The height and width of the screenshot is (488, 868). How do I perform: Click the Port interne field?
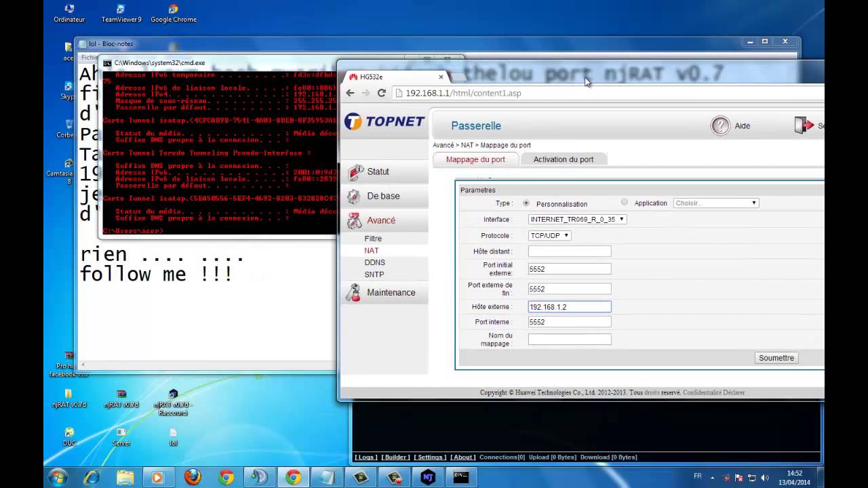pyautogui.click(x=570, y=322)
